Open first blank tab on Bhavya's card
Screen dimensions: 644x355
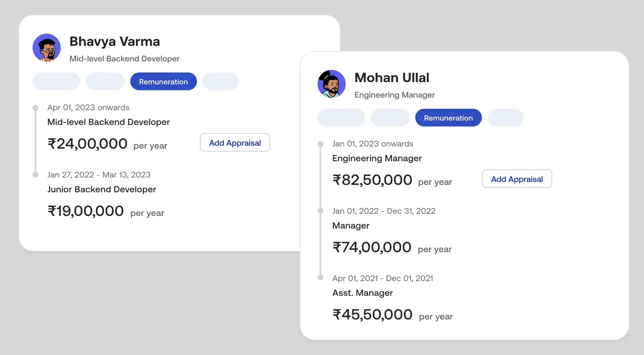(x=56, y=82)
